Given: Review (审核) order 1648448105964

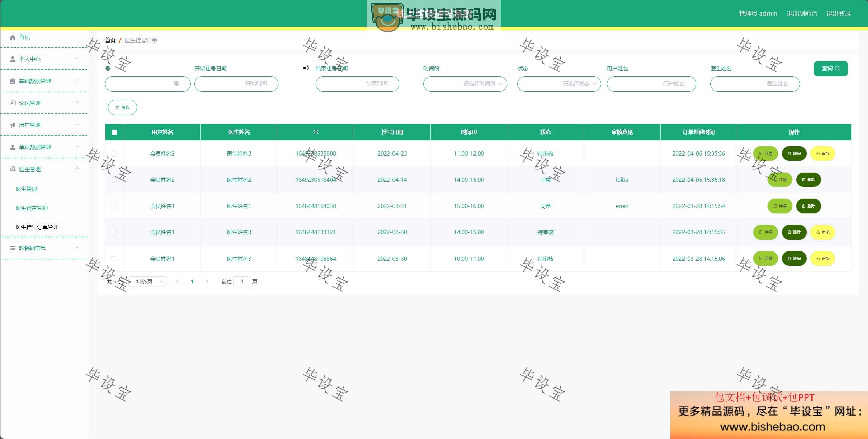Looking at the screenshot, I should tap(823, 258).
